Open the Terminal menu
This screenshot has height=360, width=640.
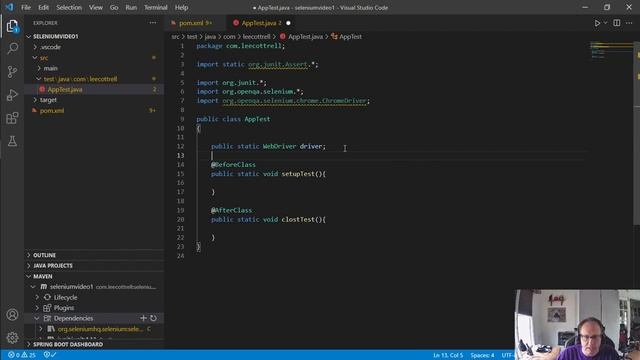156,7
